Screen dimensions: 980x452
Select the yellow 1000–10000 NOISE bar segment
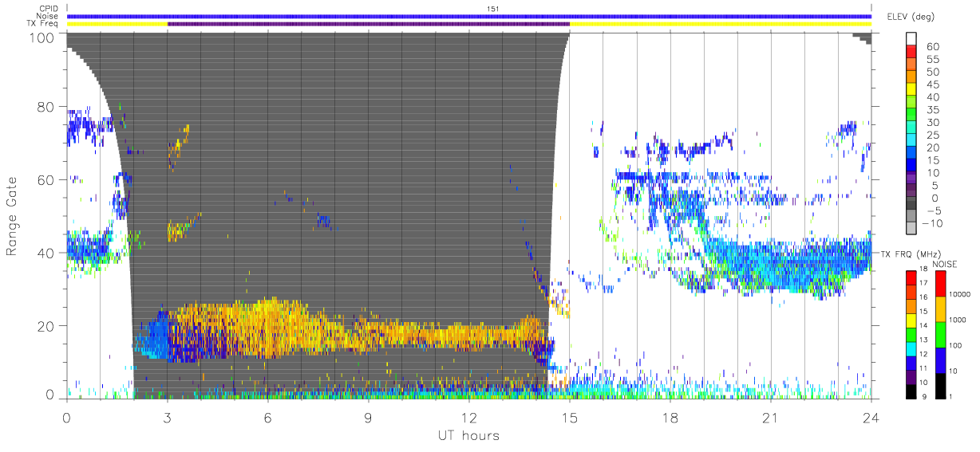(x=941, y=309)
